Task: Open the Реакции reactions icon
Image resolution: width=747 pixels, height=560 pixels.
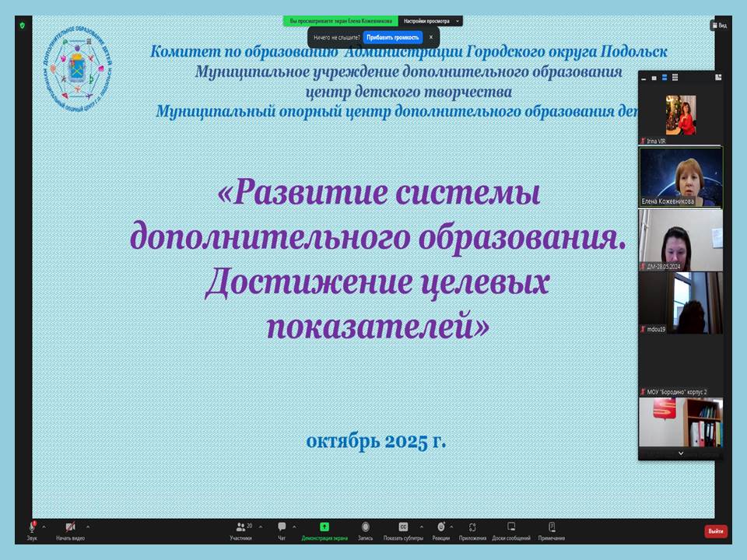Action: [x=440, y=527]
